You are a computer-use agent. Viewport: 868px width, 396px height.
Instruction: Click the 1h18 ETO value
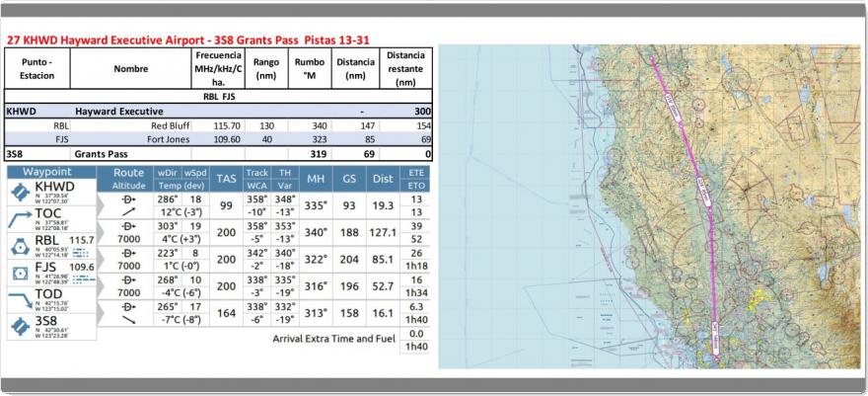point(414,266)
